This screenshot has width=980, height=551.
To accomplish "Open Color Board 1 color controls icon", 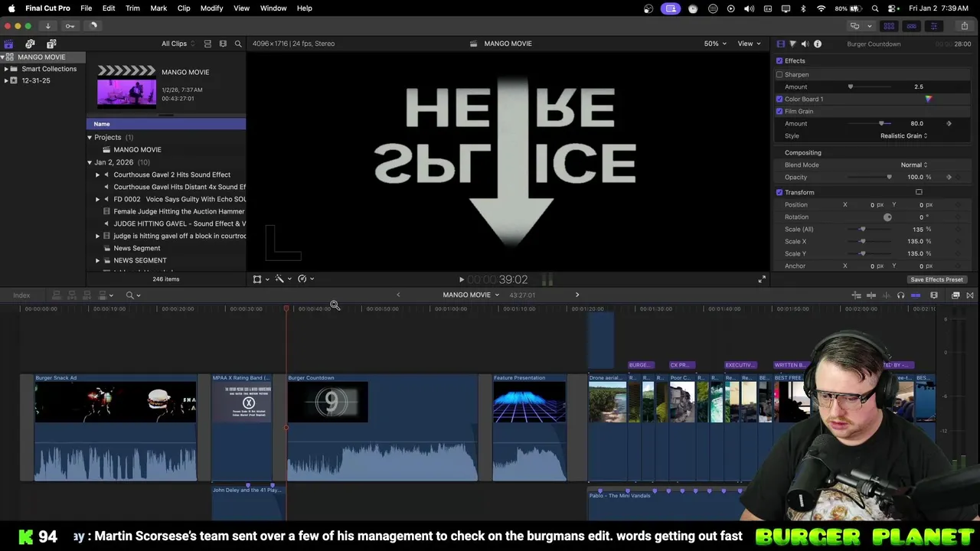I will click(928, 99).
